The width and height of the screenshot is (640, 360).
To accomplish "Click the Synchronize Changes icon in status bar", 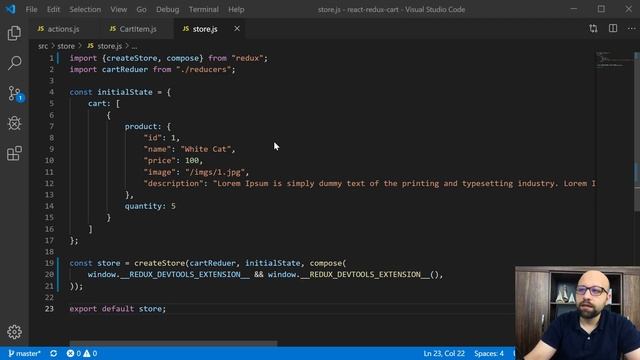I will pos(53,353).
